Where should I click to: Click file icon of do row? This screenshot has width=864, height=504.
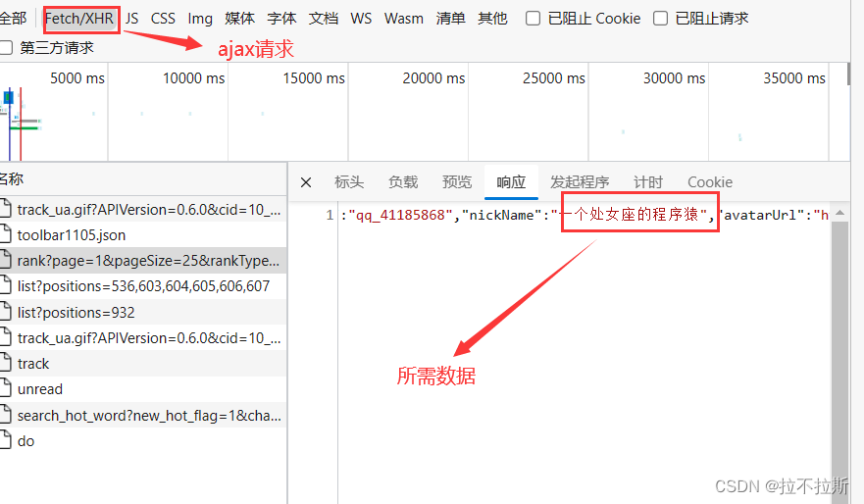(x=5, y=440)
